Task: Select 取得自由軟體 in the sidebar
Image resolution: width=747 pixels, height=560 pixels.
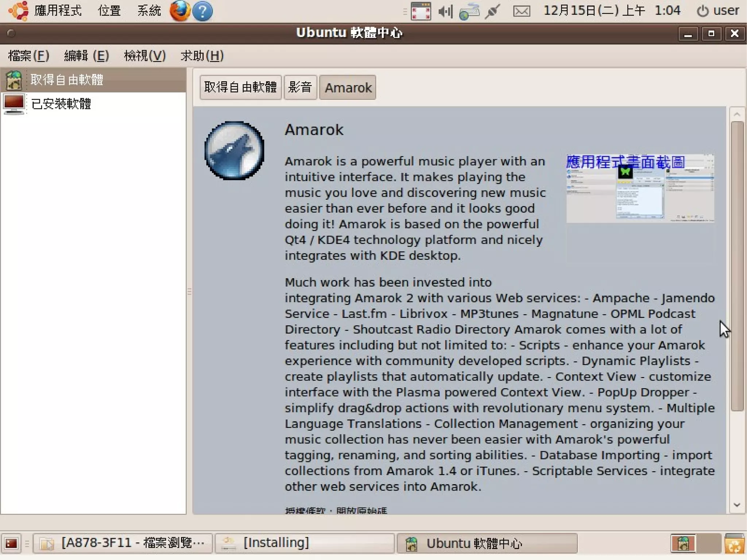Action: [93, 80]
